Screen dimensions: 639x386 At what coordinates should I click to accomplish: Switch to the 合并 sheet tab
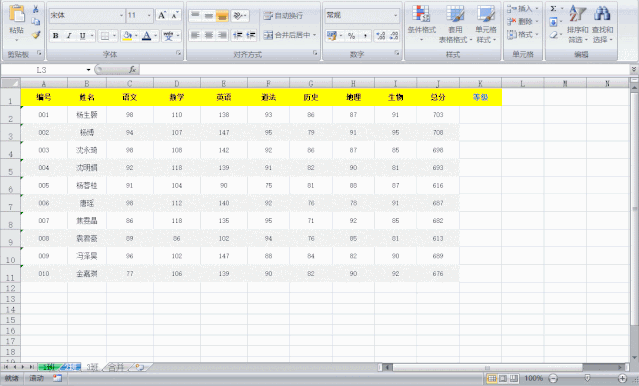tap(116, 367)
